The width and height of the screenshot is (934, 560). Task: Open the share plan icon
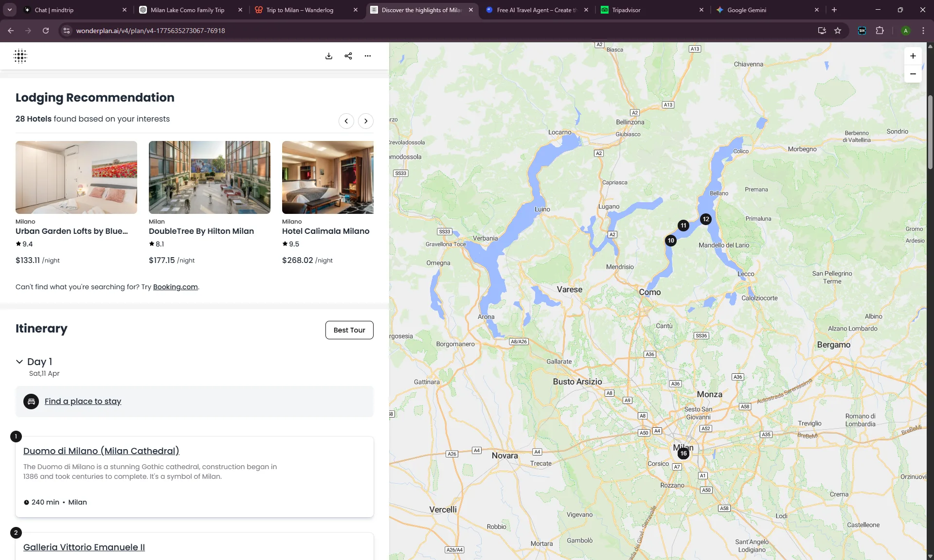tap(348, 56)
